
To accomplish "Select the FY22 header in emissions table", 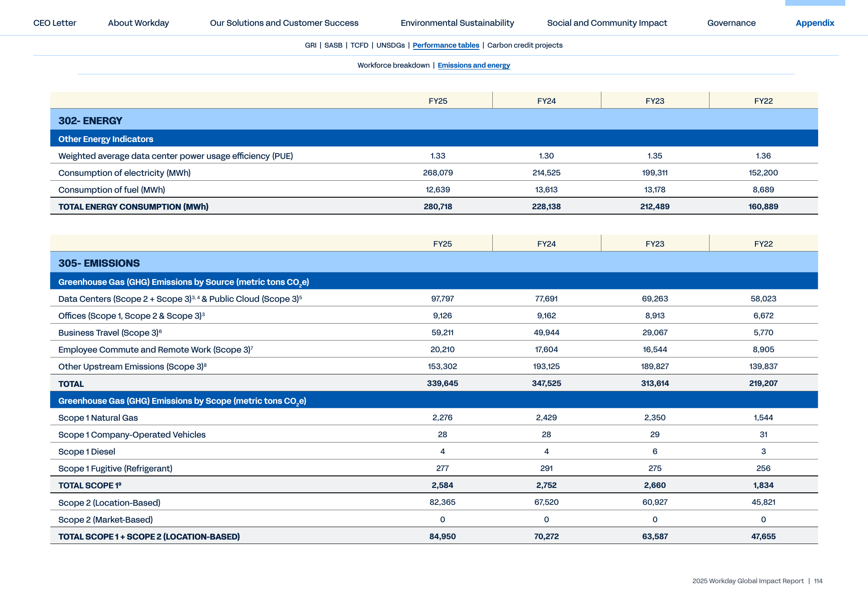I will pos(763,244).
